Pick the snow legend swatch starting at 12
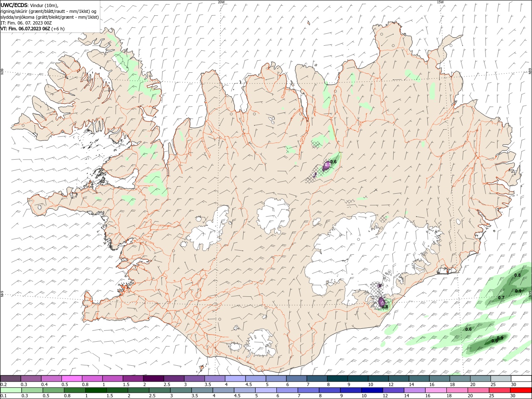This screenshot has height=399, width=532. point(399,379)
